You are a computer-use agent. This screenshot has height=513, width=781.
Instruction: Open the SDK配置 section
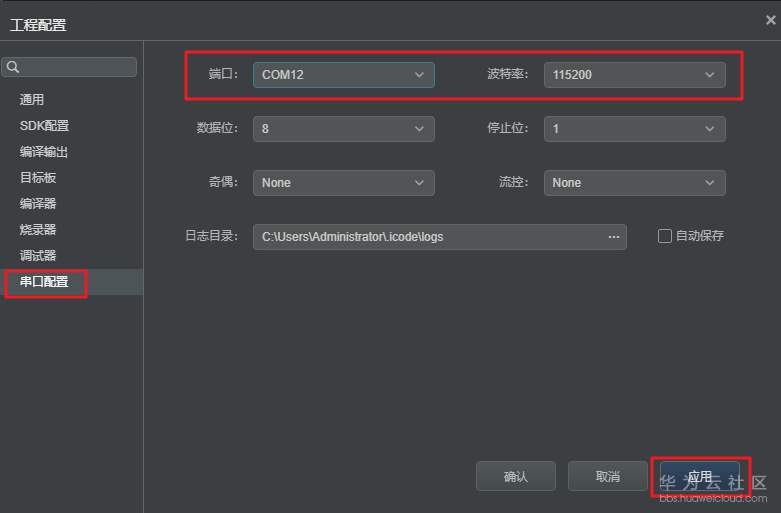[44, 126]
